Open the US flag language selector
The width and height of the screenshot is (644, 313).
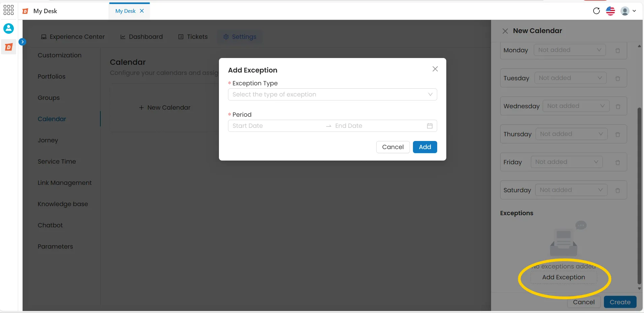tap(610, 11)
